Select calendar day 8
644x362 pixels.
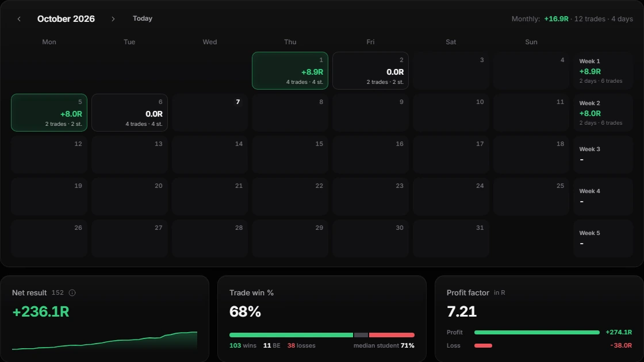(290, 113)
